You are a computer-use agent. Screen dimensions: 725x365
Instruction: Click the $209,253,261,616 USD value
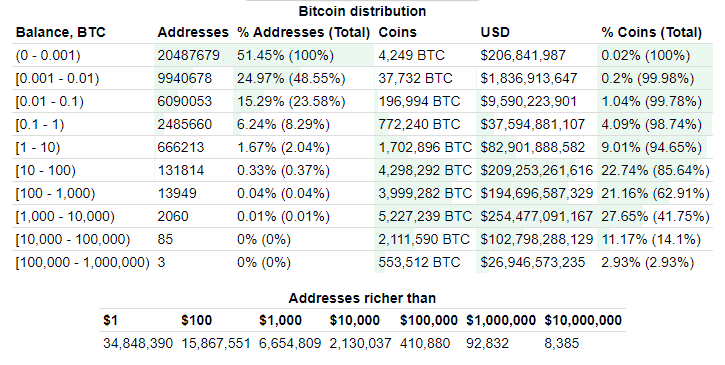tap(537, 171)
